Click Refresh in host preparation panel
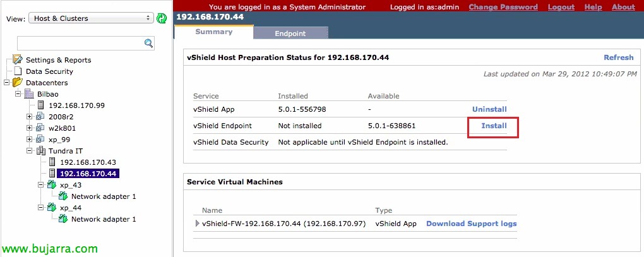Screen dimensions: 644x257 619,57
